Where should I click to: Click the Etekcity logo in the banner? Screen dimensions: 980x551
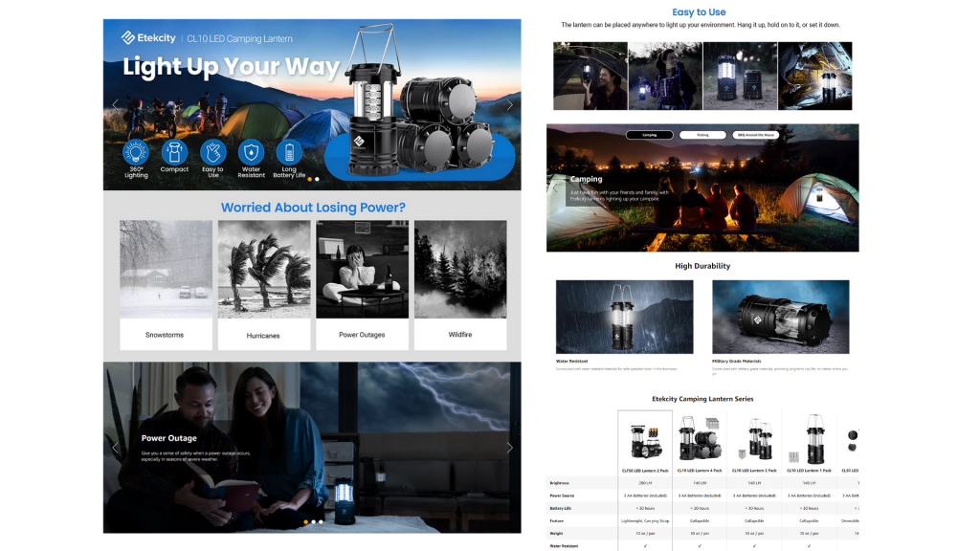point(148,38)
